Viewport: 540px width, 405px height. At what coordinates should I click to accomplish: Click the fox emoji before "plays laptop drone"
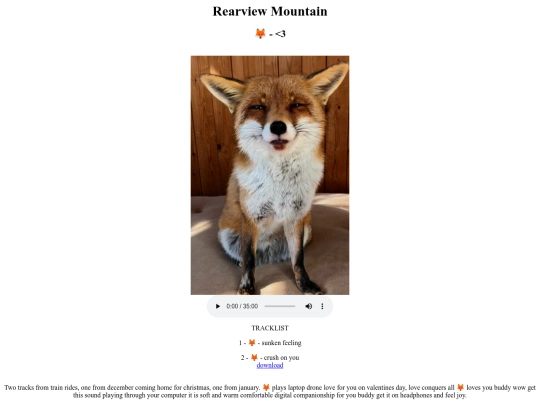[x=266, y=387]
